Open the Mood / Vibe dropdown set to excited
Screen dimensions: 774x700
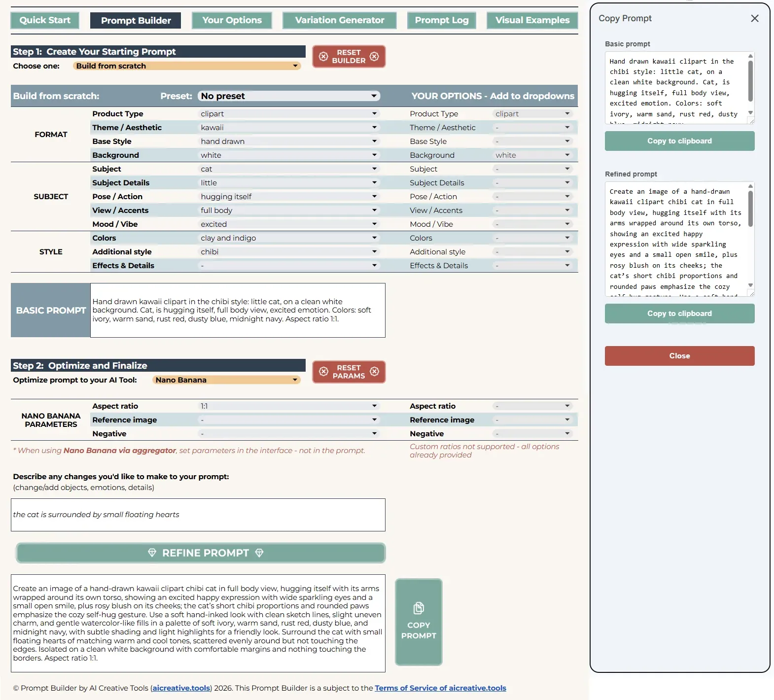(289, 224)
